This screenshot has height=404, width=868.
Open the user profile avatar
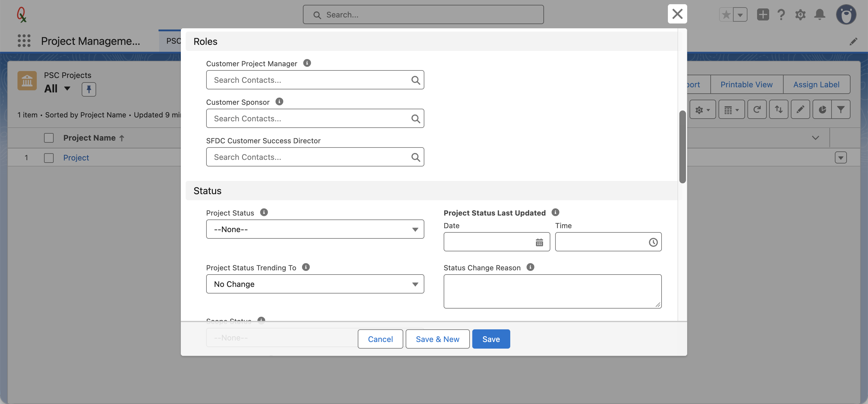click(846, 14)
